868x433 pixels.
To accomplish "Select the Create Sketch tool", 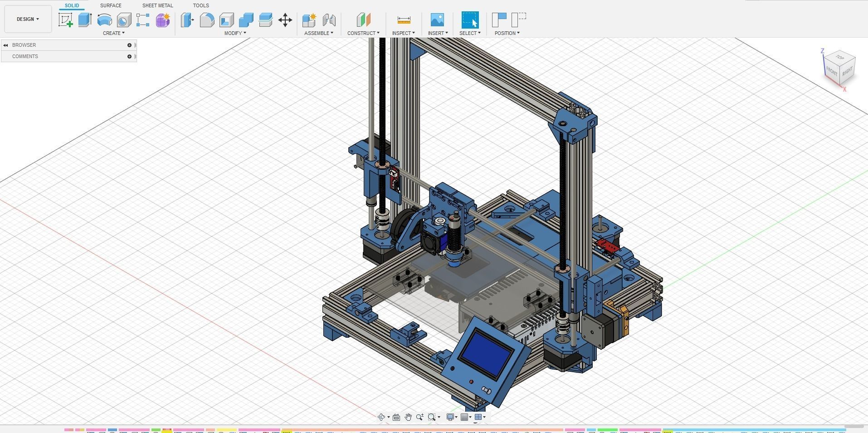I will [x=65, y=20].
